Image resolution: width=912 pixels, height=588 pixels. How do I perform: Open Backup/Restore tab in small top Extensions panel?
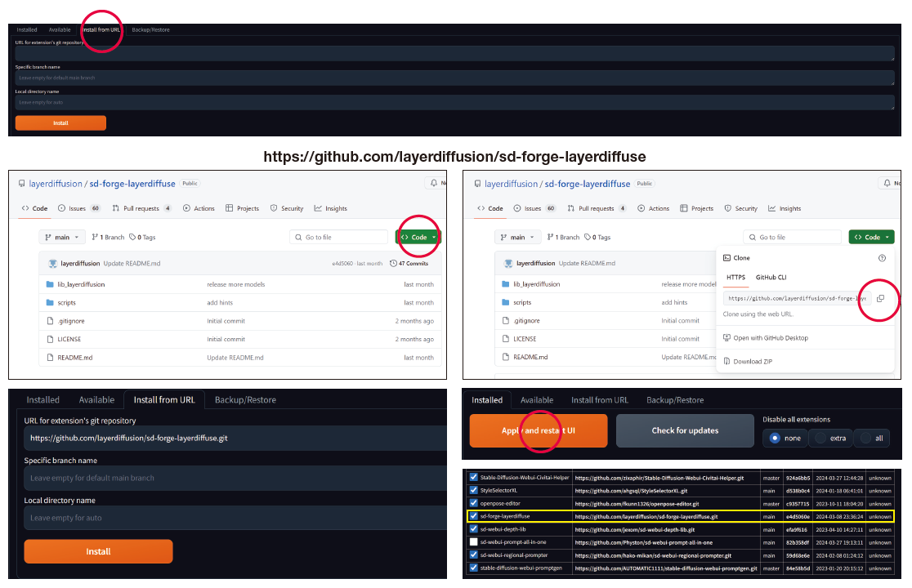click(x=150, y=29)
